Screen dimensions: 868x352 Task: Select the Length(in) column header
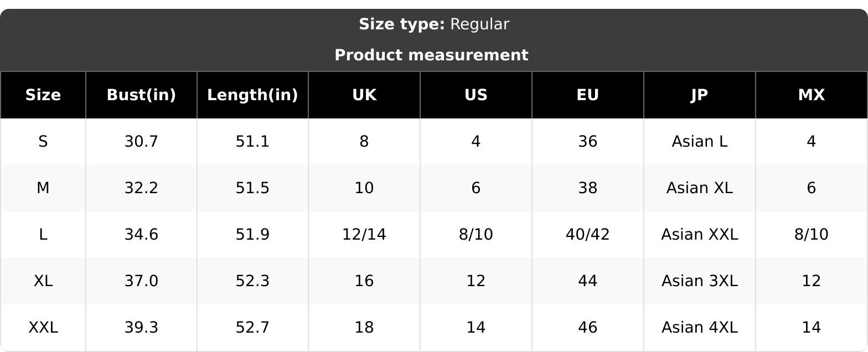[252, 95]
